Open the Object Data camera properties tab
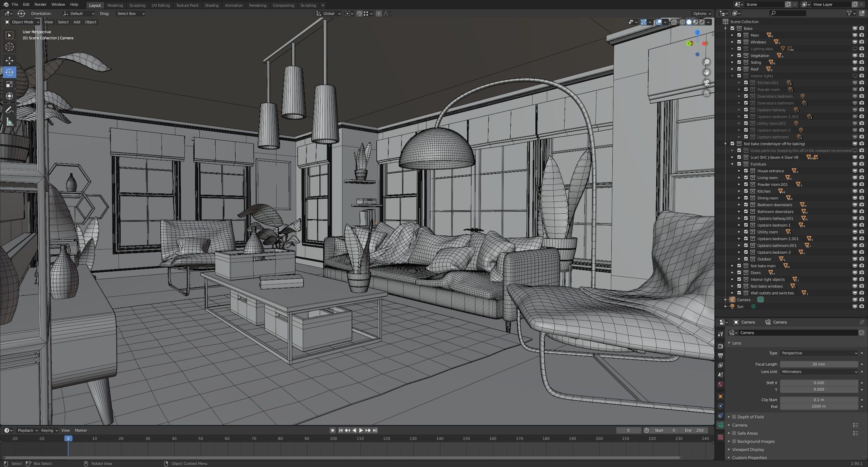Screen dimensions: 868x467 coord(721,425)
